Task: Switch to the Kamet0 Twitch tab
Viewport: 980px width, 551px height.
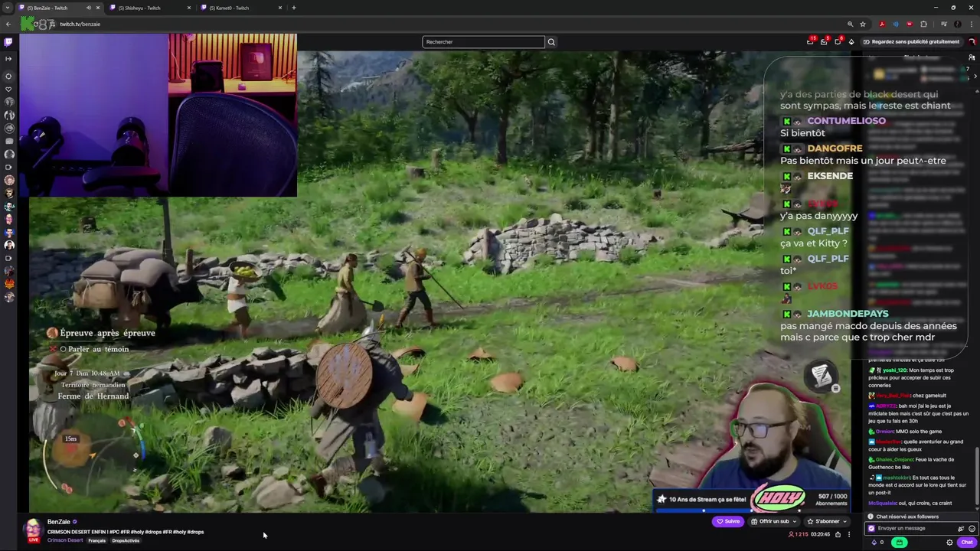Action: (x=241, y=8)
